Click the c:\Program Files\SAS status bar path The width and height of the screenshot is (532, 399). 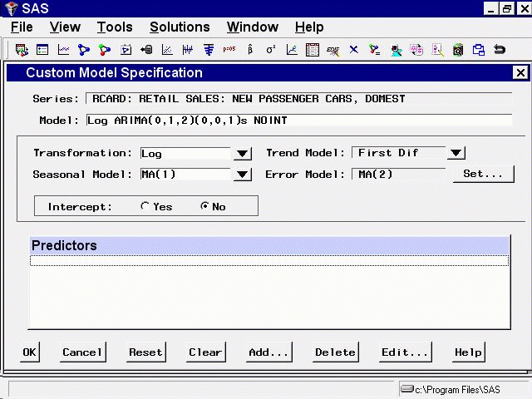457,390
